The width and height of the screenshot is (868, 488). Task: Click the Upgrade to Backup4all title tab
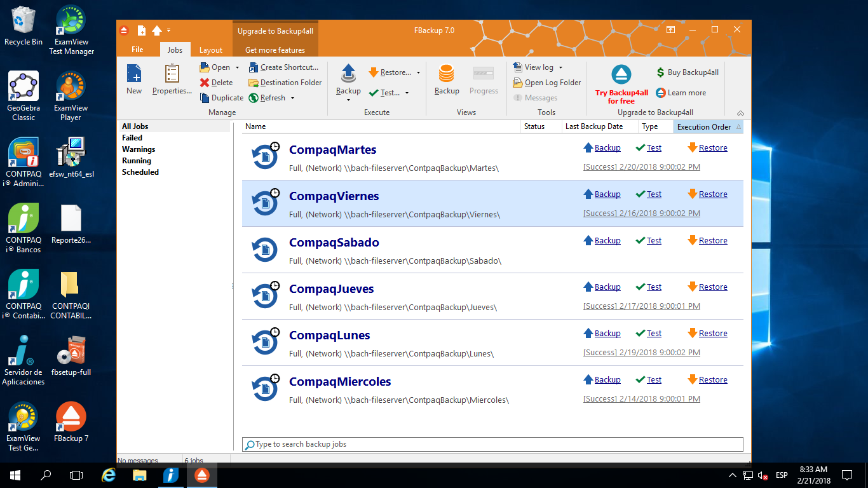click(275, 30)
